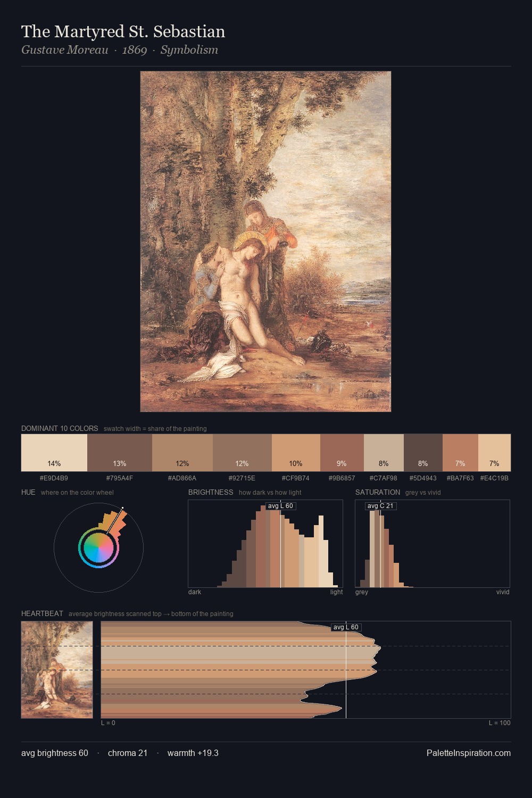Click hex code '#E4C19B' text

(x=494, y=478)
